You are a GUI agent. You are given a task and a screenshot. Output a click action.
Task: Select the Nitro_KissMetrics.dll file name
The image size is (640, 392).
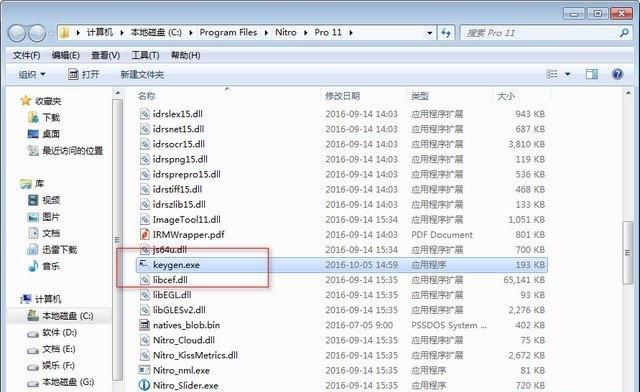click(x=195, y=355)
